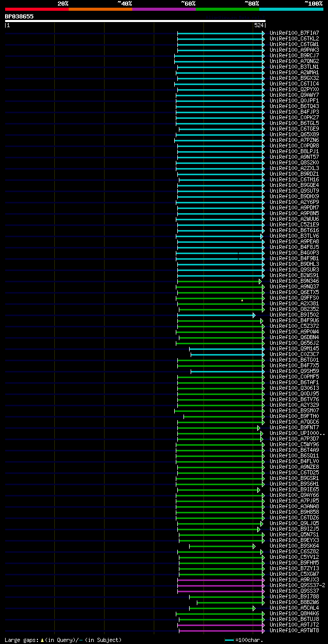
Task: Click the purple alignment bar for UniRef100_Q9SS37-2
Action: [221, 586]
